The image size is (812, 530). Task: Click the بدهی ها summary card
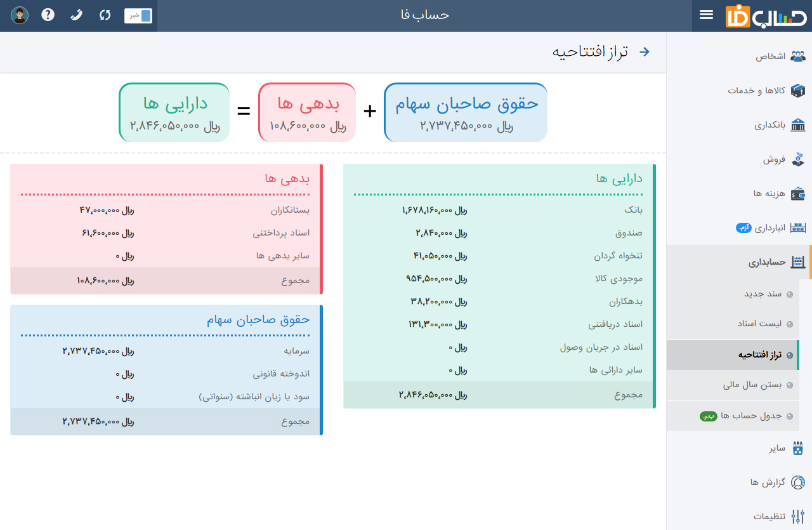tap(307, 112)
